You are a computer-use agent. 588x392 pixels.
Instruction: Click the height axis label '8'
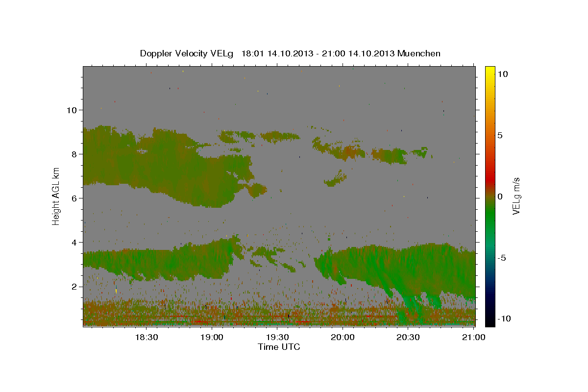74,154
